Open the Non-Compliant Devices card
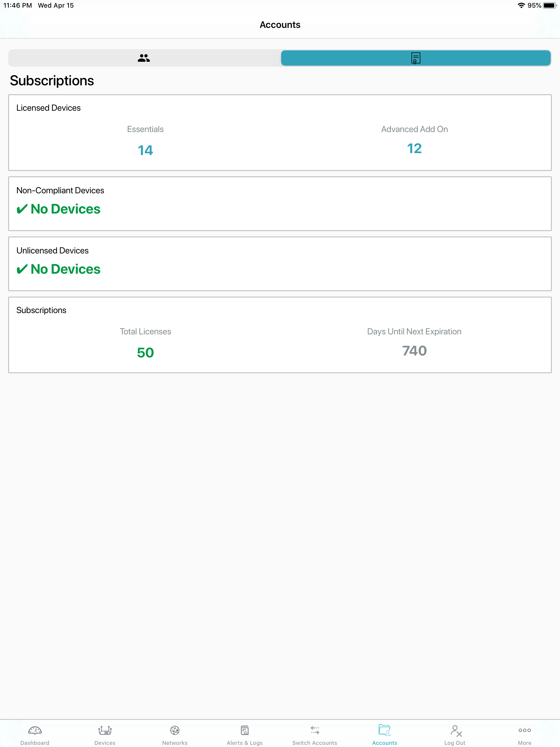Viewport: 560px width, 747px height. pos(280,204)
